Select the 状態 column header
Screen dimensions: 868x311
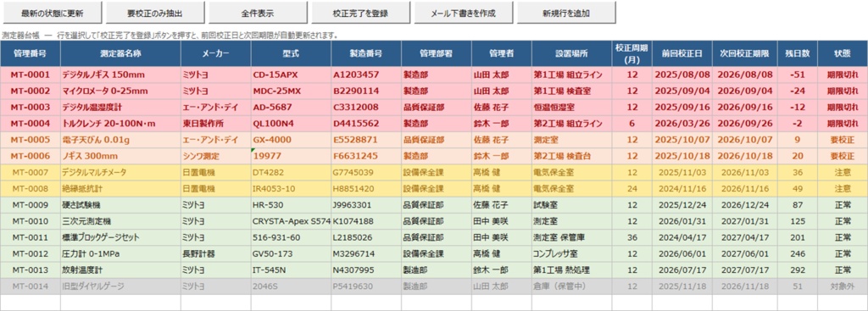coord(843,53)
